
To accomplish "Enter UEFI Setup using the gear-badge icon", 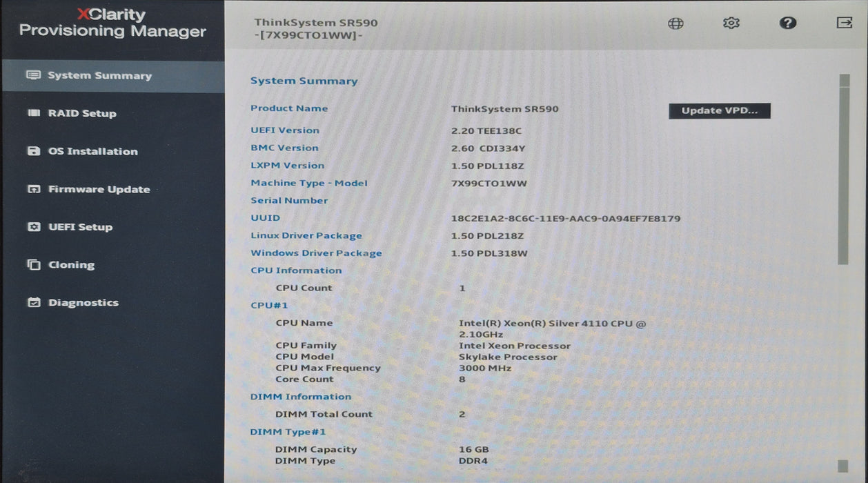I will pyautogui.click(x=34, y=226).
